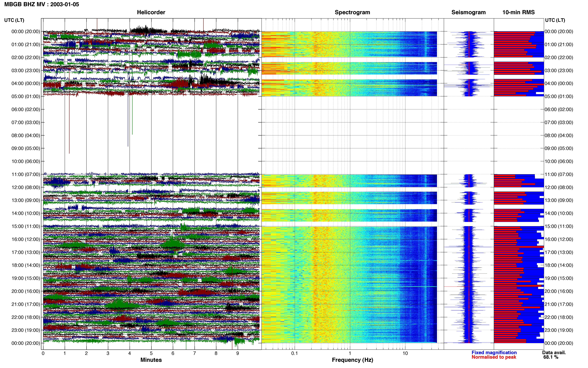The image size is (588, 368).
Task: Click the "0" tick on the Minutes axis
Action: pos(43,353)
